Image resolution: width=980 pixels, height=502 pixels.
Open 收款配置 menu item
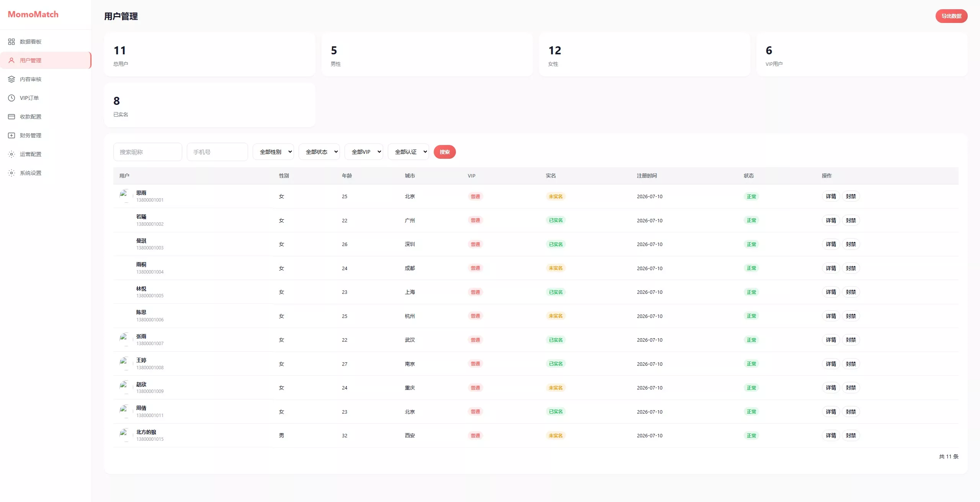pos(46,117)
